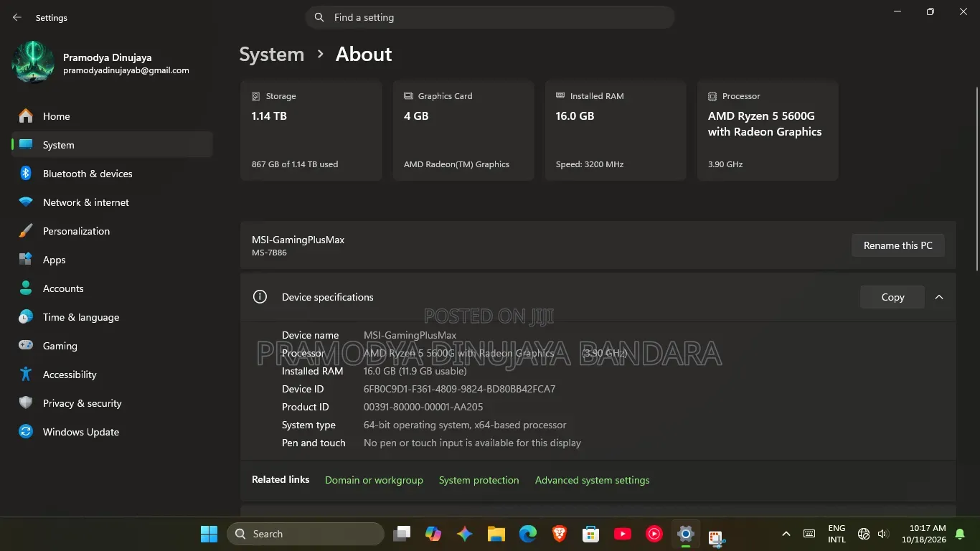Open the Graphics Card 4 GB card
The height and width of the screenshot is (551, 980).
point(463,131)
